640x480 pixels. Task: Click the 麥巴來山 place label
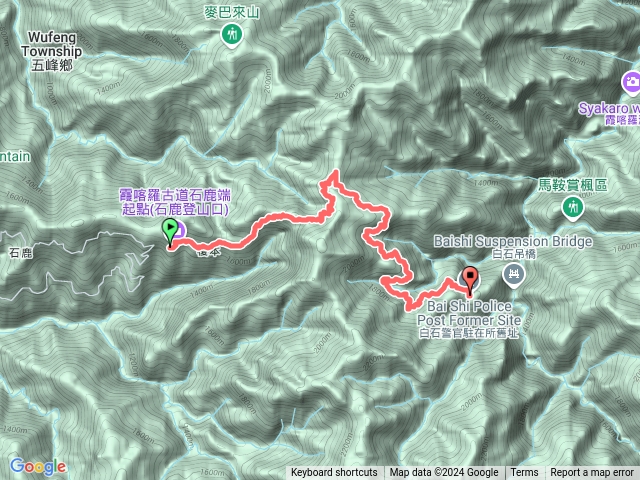232,12
